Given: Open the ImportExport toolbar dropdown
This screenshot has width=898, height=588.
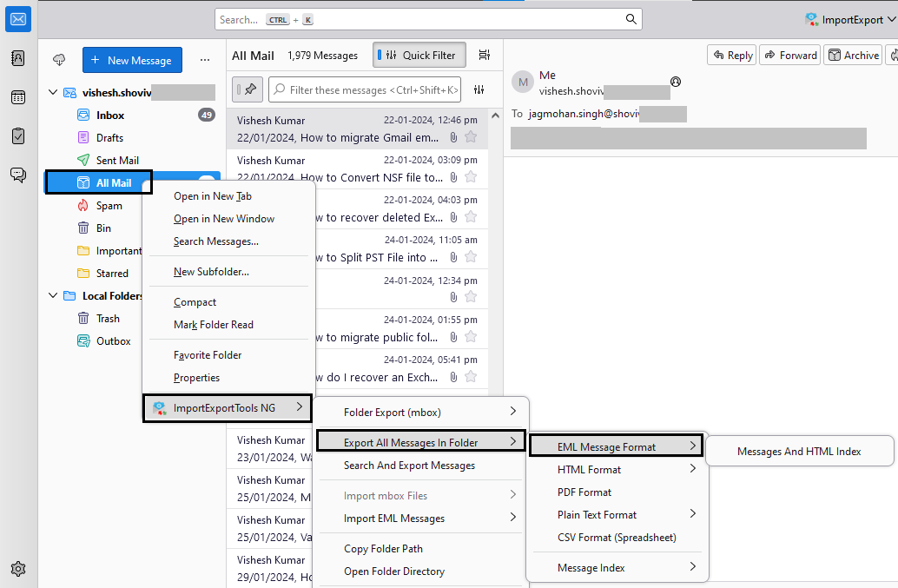Looking at the screenshot, I should pyautogui.click(x=850, y=19).
